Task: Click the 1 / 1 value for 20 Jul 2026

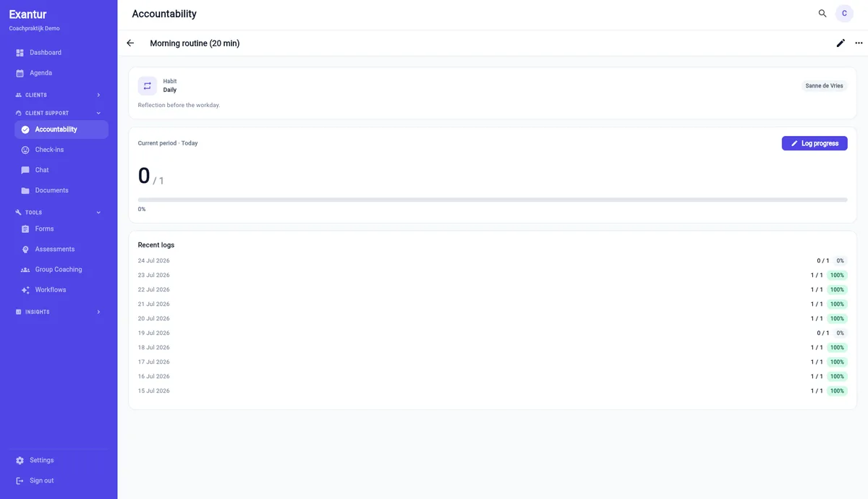Action: tap(817, 318)
